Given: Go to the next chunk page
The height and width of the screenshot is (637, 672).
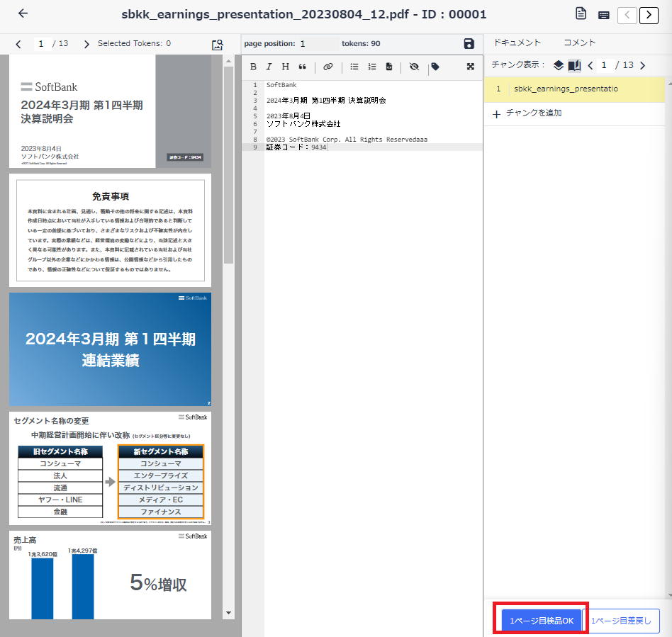Looking at the screenshot, I should point(642,65).
